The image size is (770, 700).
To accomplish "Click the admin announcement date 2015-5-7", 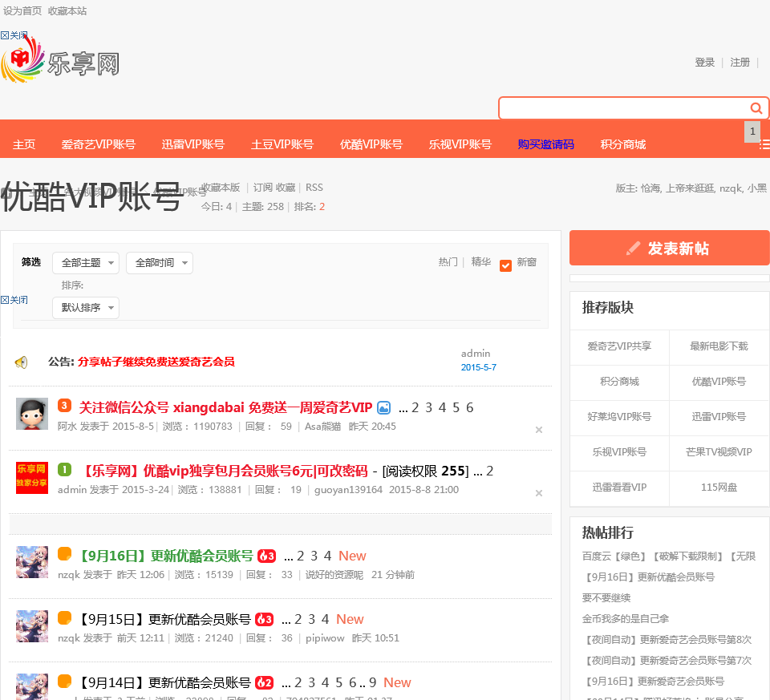I will tap(478, 368).
